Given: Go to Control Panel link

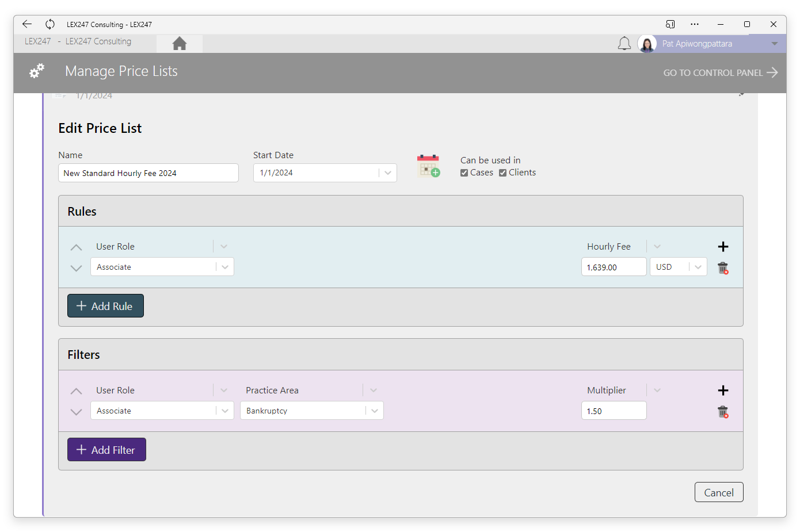Looking at the screenshot, I should [x=721, y=72].
